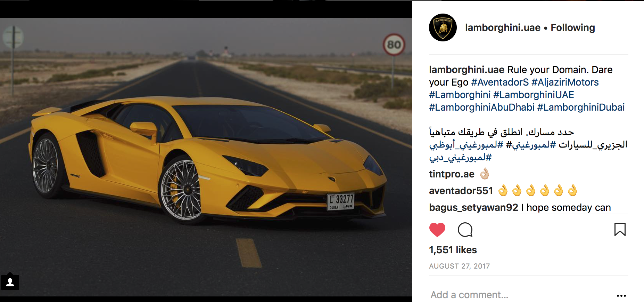Visit bagus_setyawan92 commenter profile
The width and height of the screenshot is (644, 302).
point(473,207)
